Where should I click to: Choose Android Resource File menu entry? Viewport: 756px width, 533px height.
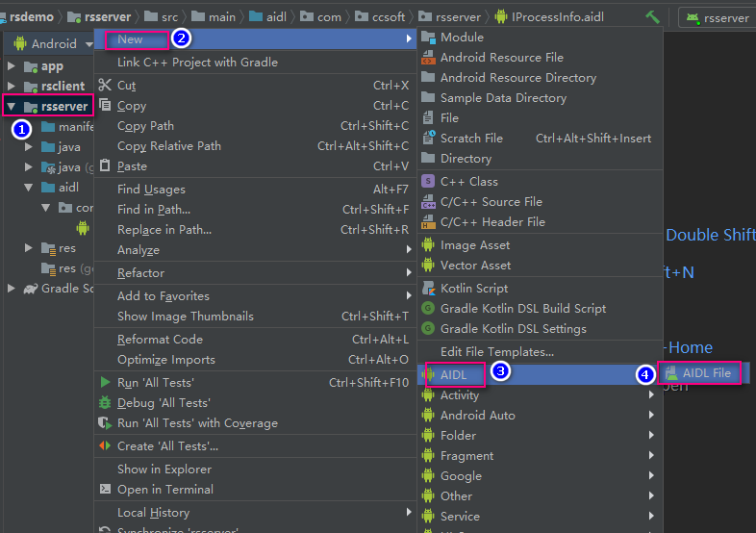pos(501,58)
